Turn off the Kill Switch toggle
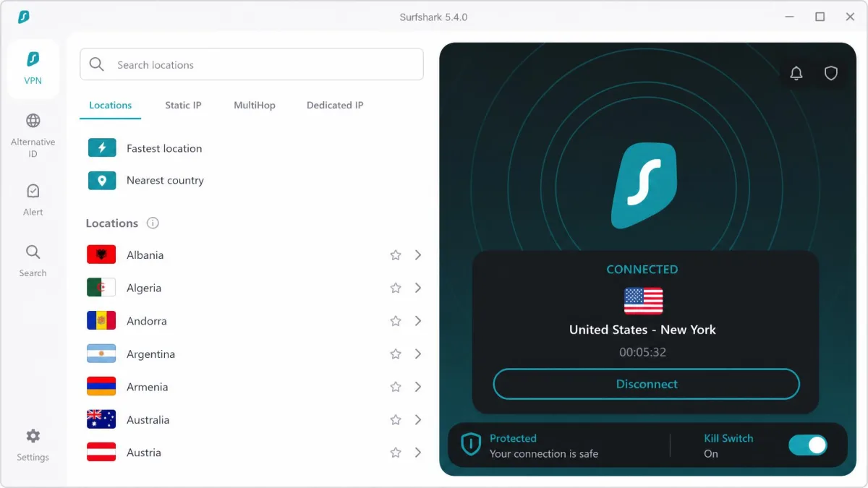 click(x=807, y=445)
